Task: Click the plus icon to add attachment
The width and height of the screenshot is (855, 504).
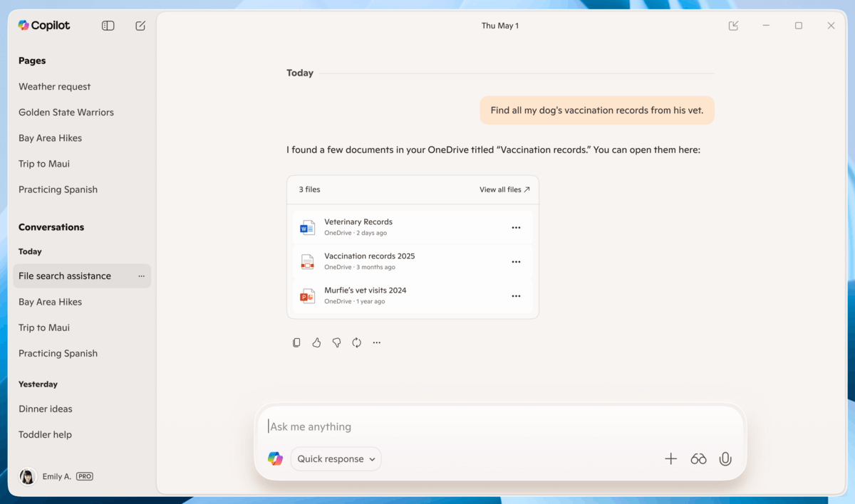Action: 670,459
